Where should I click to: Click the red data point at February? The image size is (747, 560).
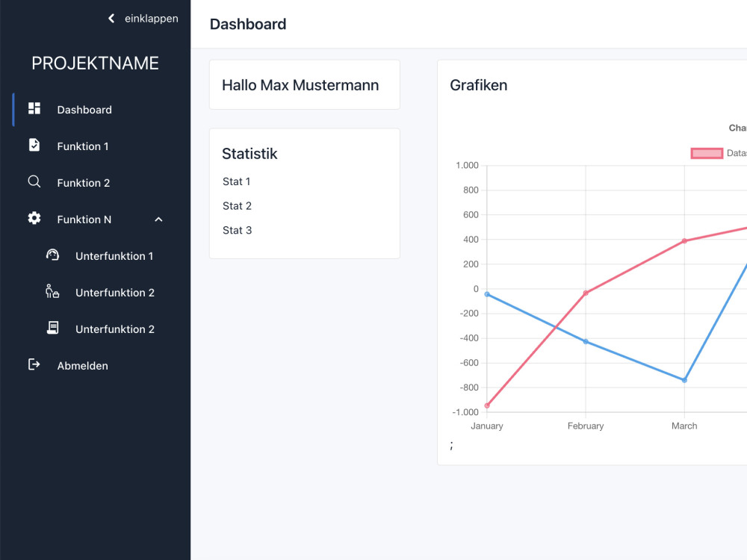(x=586, y=293)
